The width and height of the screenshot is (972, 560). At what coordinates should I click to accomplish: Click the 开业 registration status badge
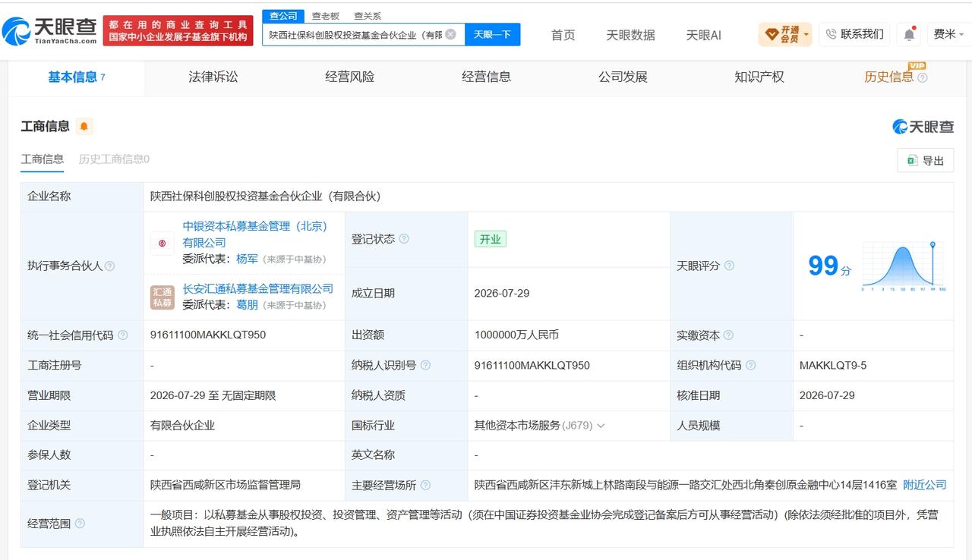(x=490, y=239)
